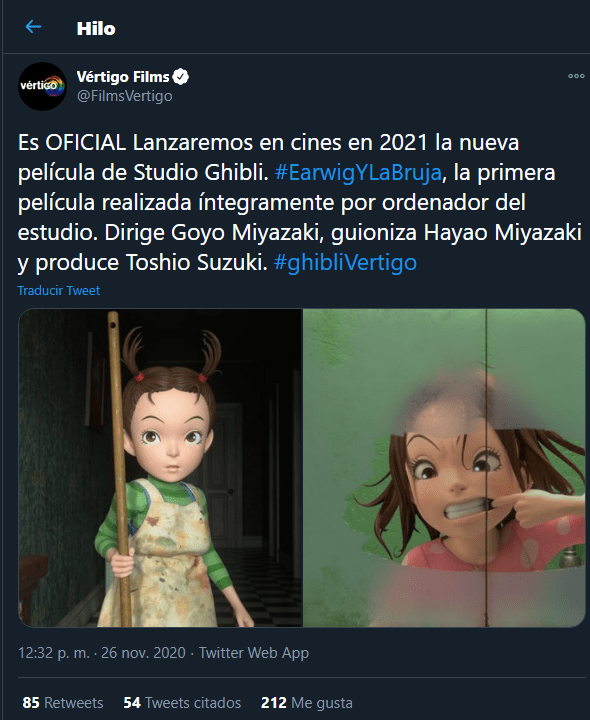Open the Vértigo Films display name
This screenshot has width=590, height=720.
point(123,77)
